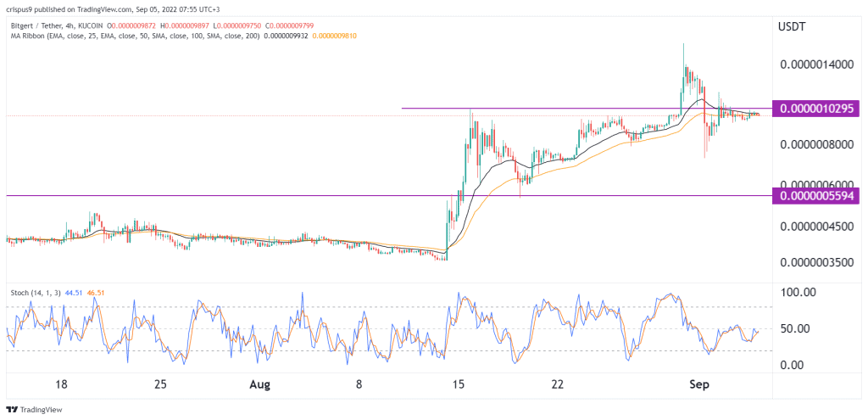Click the '18' date label on time axis
The image size is (868, 420).
[61, 384]
